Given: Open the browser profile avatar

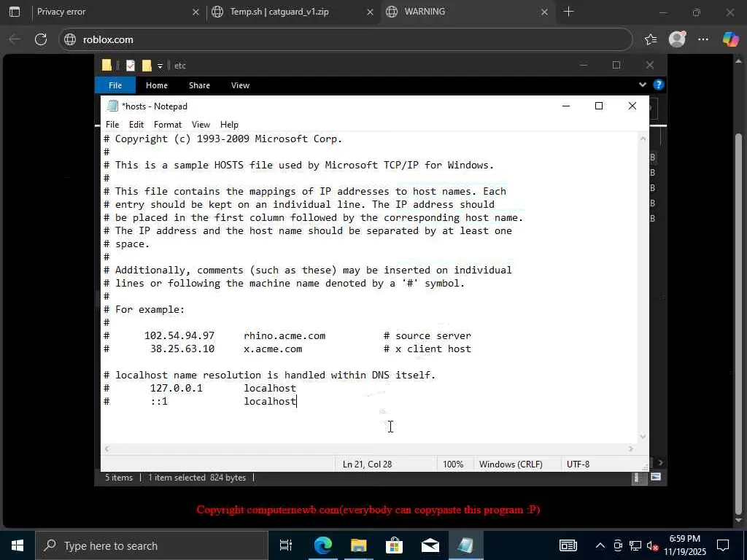Looking at the screenshot, I should point(677,39).
